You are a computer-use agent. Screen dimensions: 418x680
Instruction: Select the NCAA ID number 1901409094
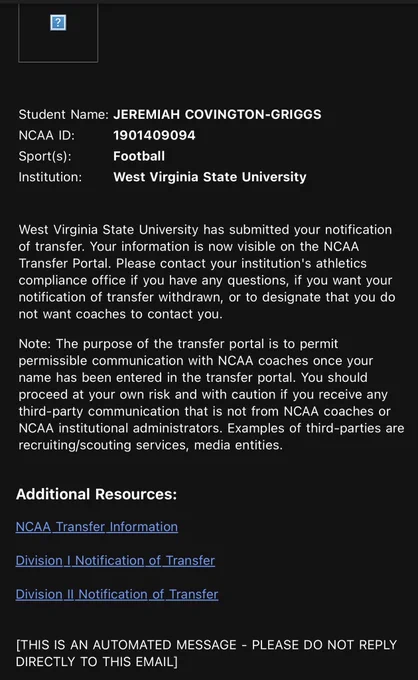(x=154, y=135)
